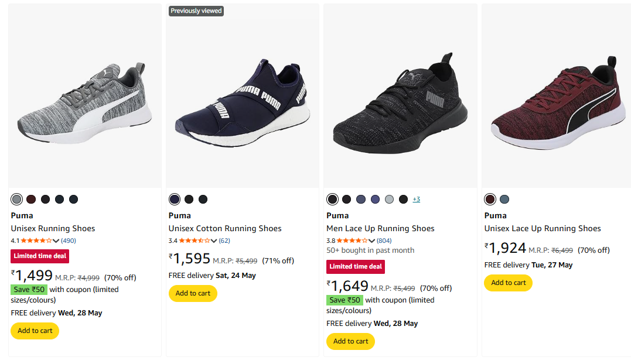631x364 pixels.
Task: Select maroon swatch under Unisex Lace Up Running Shoes
Action: pyautogui.click(x=490, y=200)
